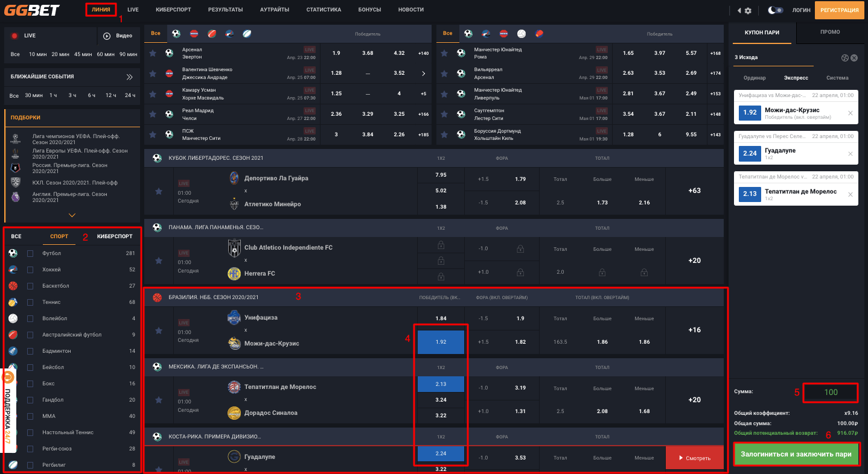Screen dimensions: 868x474
Task: Open the odds settings gear icon
Action: click(748, 10)
